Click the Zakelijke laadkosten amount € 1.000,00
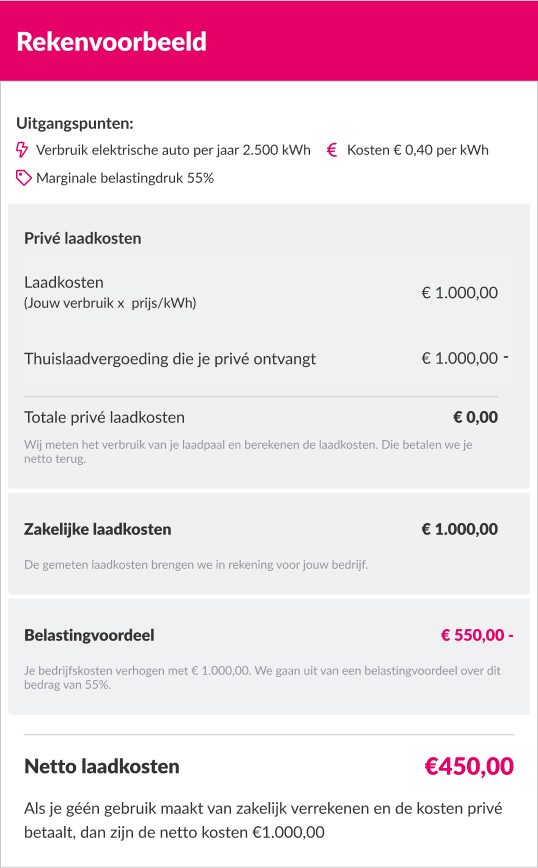 pyautogui.click(x=460, y=529)
